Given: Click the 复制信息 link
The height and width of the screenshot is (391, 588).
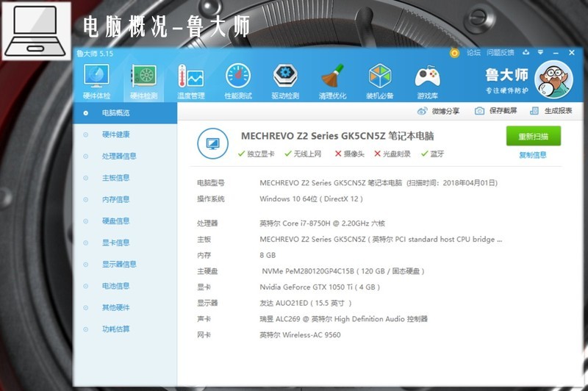Looking at the screenshot, I should 533,155.
